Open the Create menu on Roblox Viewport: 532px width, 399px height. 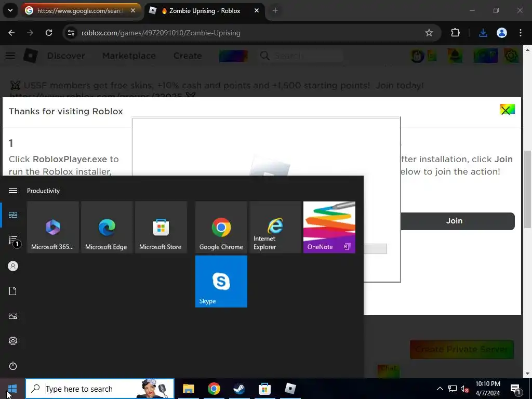point(187,56)
